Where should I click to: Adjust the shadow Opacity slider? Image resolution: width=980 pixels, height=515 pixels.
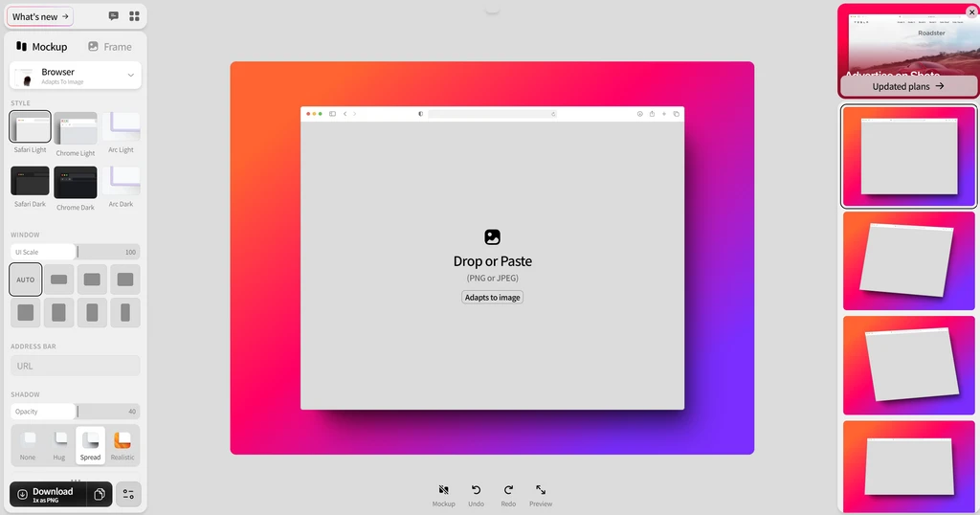[76, 412]
